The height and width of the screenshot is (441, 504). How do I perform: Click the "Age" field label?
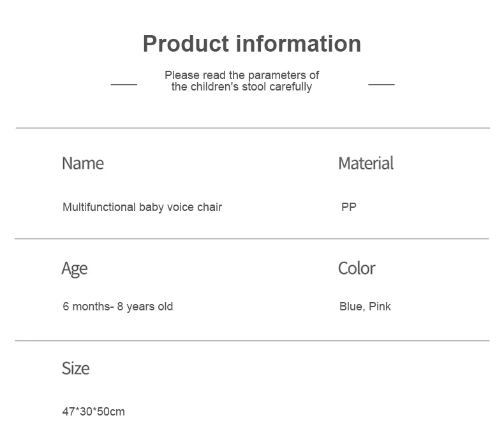click(x=74, y=268)
